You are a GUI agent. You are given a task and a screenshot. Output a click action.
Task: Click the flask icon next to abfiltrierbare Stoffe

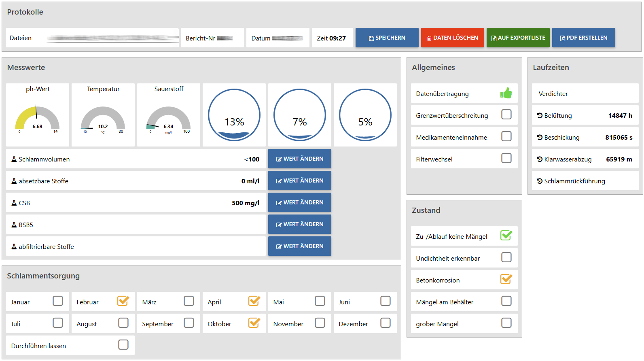(x=14, y=246)
